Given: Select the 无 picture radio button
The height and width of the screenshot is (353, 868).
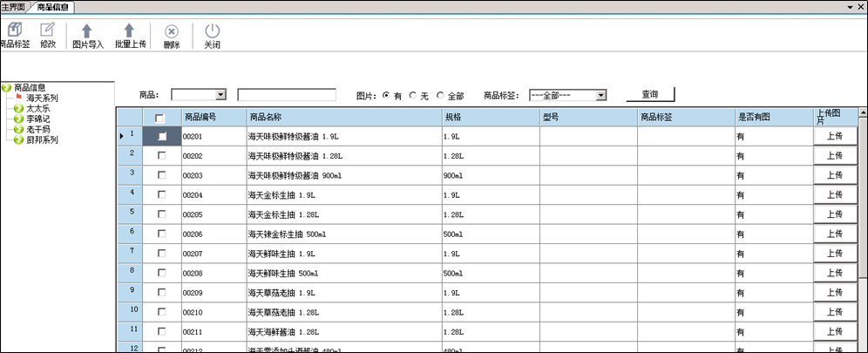Looking at the screenshot, I should [x=413, y=95].
